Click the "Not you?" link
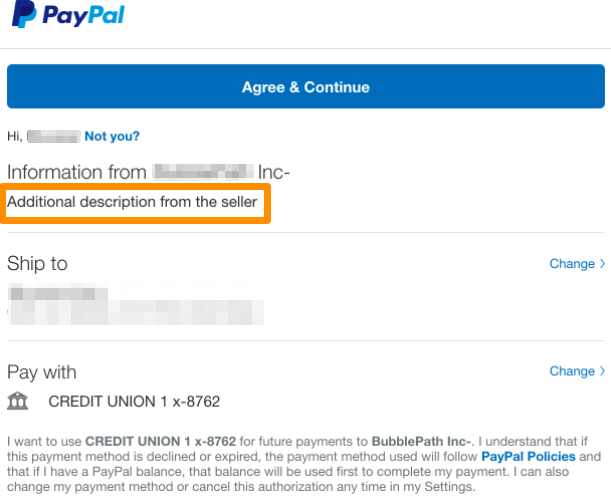The image size is (611, 504). pos(112,136)
